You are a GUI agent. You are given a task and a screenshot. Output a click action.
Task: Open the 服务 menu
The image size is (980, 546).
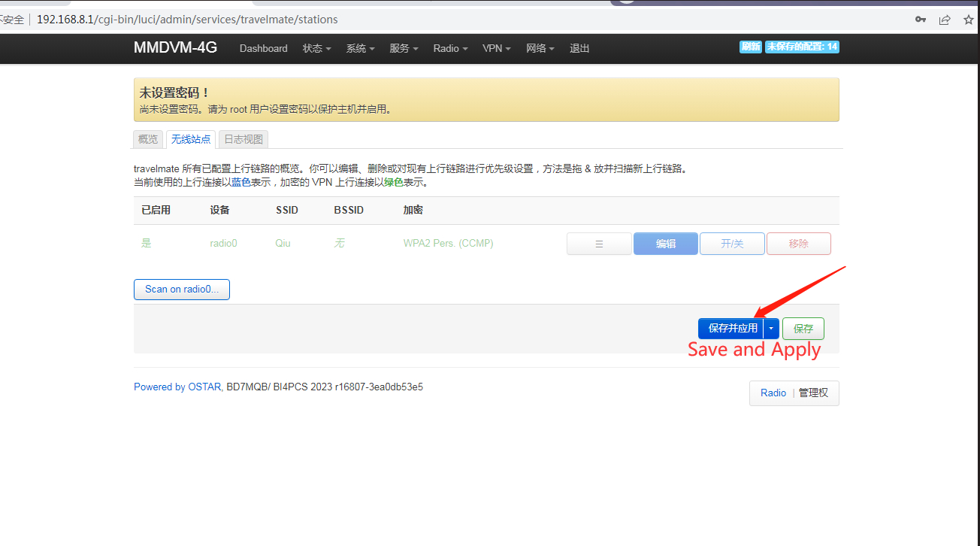click(x=404, y=48)
